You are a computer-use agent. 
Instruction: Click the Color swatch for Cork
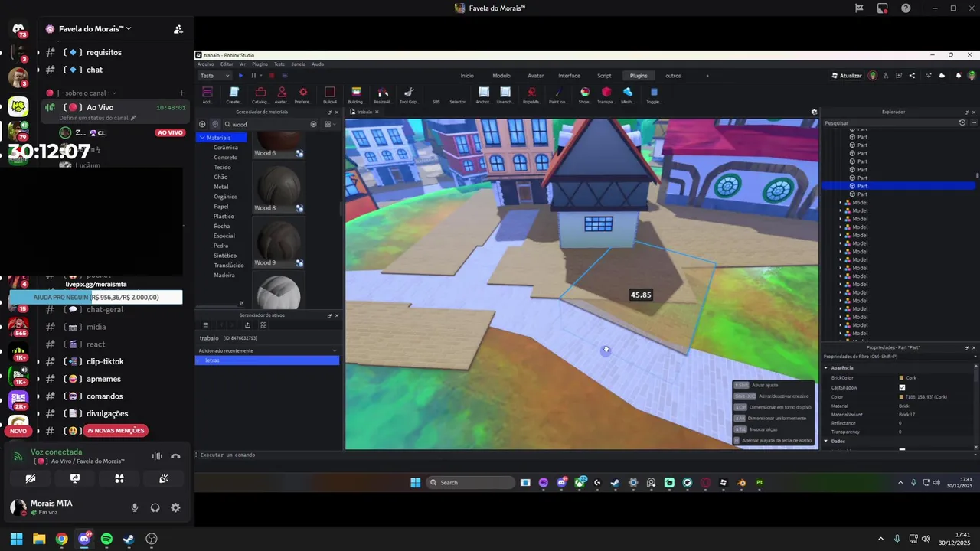902,397
